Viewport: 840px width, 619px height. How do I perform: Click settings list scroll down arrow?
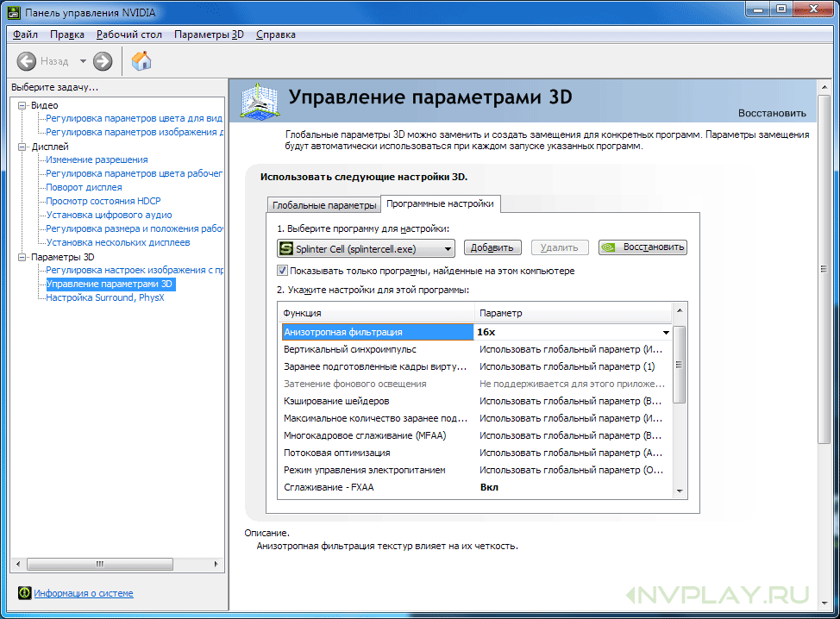click(x=680, y=491)
